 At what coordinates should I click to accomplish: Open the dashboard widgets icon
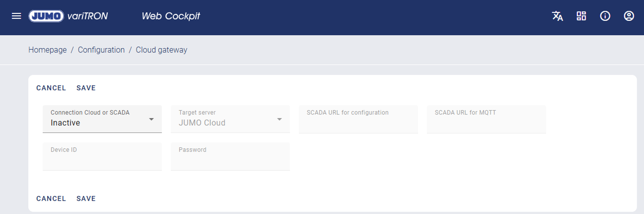[x=581, y=16]
